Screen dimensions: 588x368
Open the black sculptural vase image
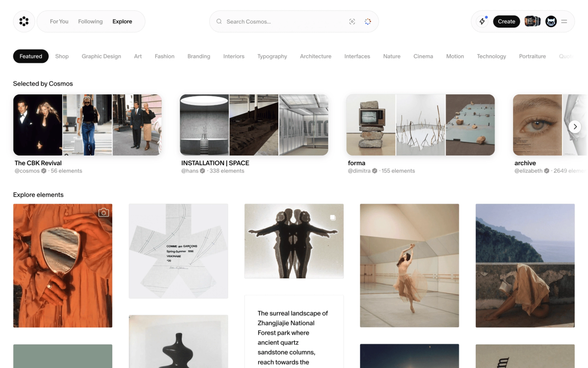pyautogui.click(x=179, y=341)
